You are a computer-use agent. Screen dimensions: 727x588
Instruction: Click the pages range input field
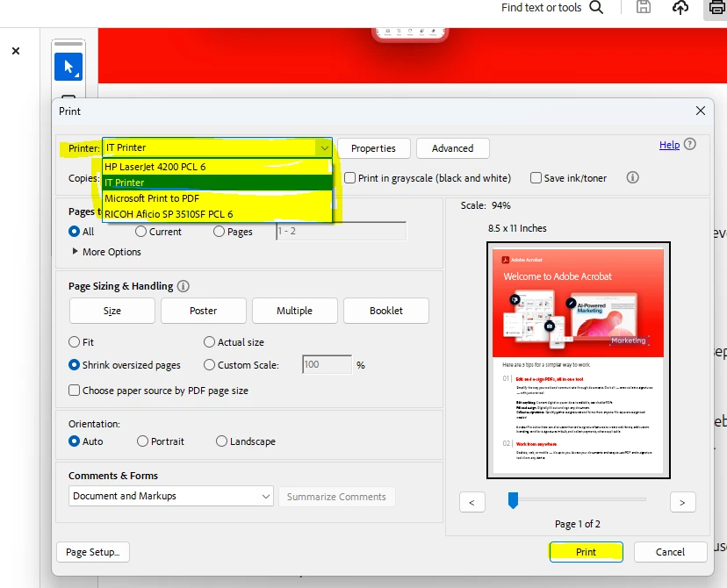tap(342, 231)
